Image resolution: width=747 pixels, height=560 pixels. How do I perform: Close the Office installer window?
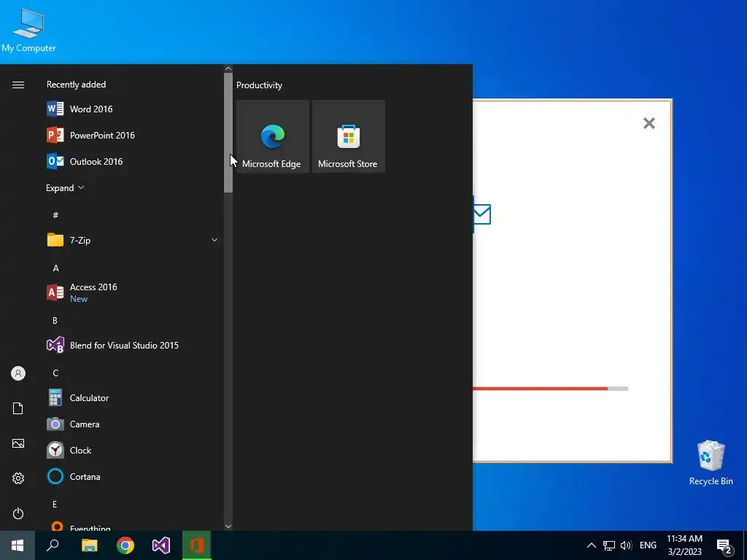pyautogui.click(x=649, y=123)
